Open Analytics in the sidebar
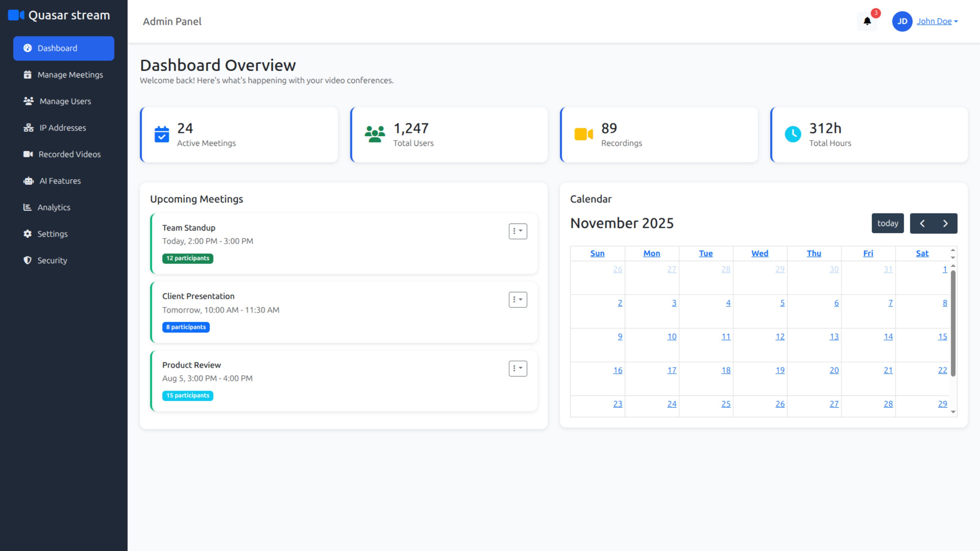 point(63,207)
